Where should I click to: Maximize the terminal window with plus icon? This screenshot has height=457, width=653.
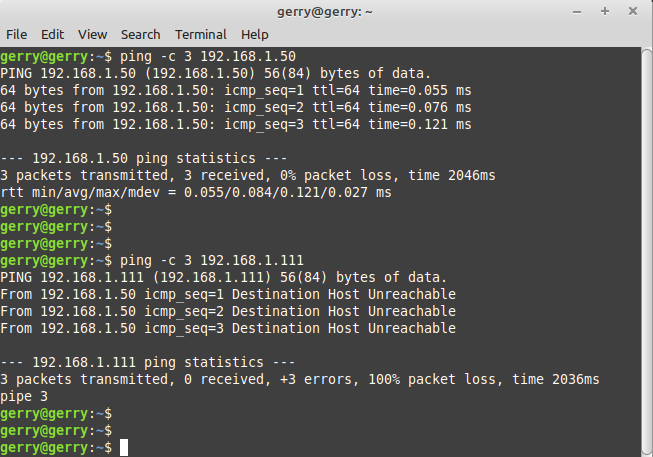pos(605,11)
